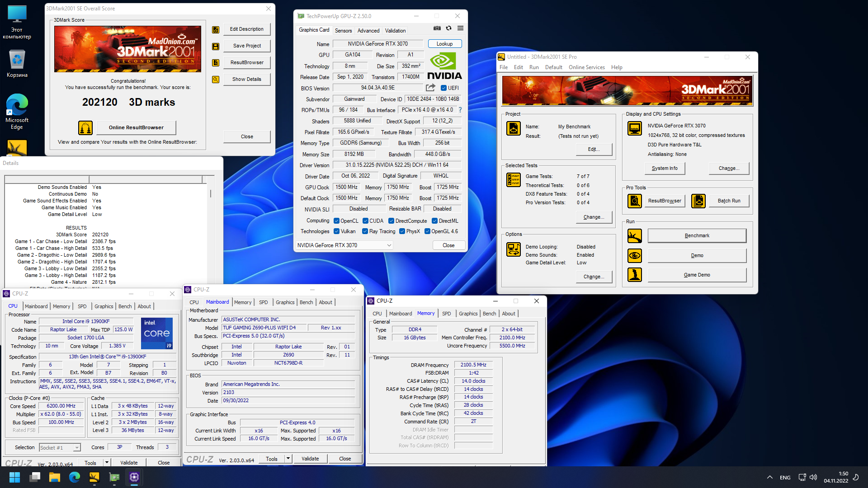Click the '16 GBytes' memory size value
Screen dimensions: 868x488
coord(415,338)
